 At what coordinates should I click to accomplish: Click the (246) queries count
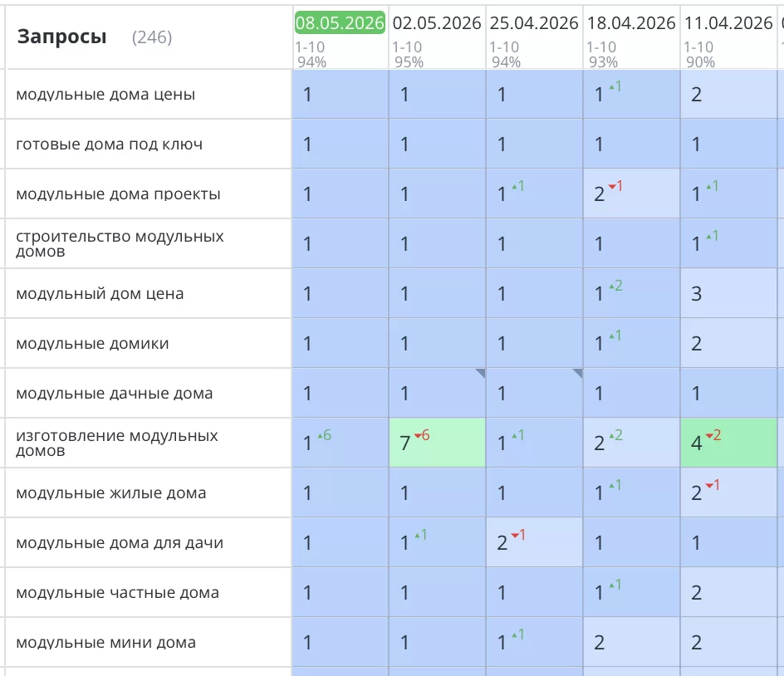point(152,37)
